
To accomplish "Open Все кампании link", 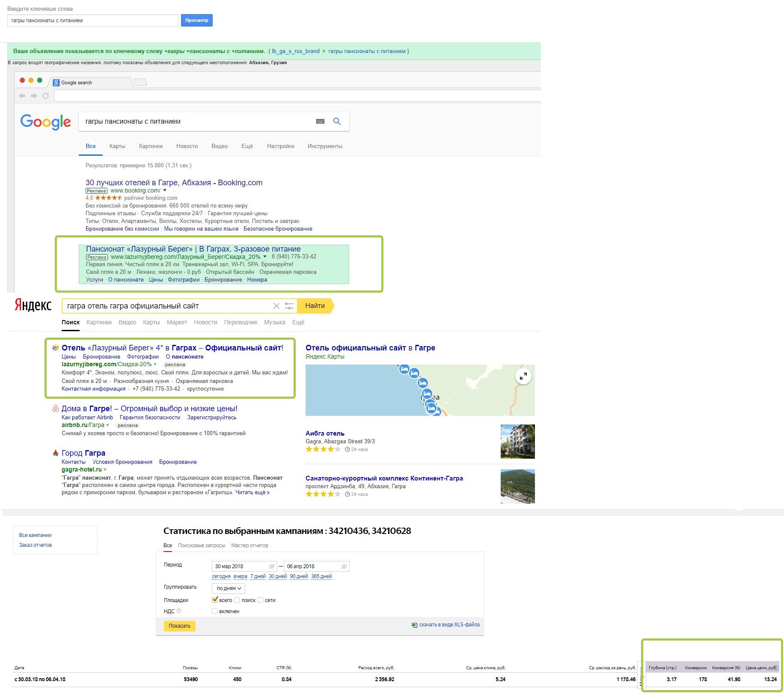I will (35, 535).
